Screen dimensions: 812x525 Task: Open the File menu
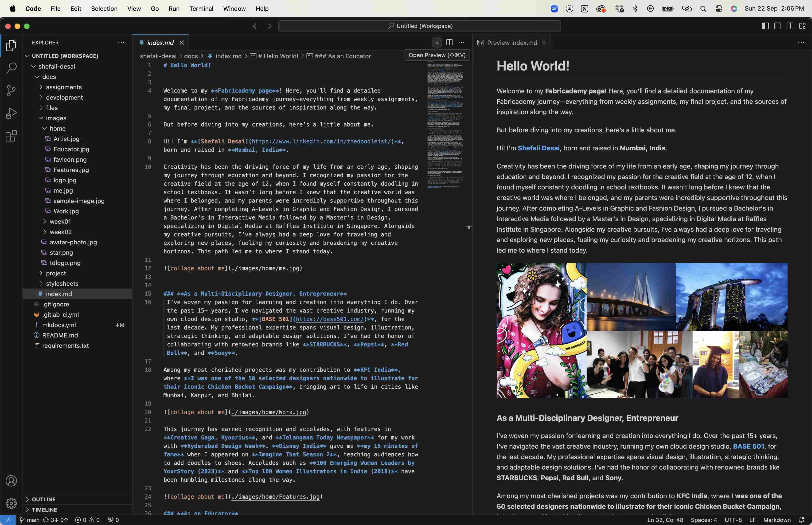(55, 8)
